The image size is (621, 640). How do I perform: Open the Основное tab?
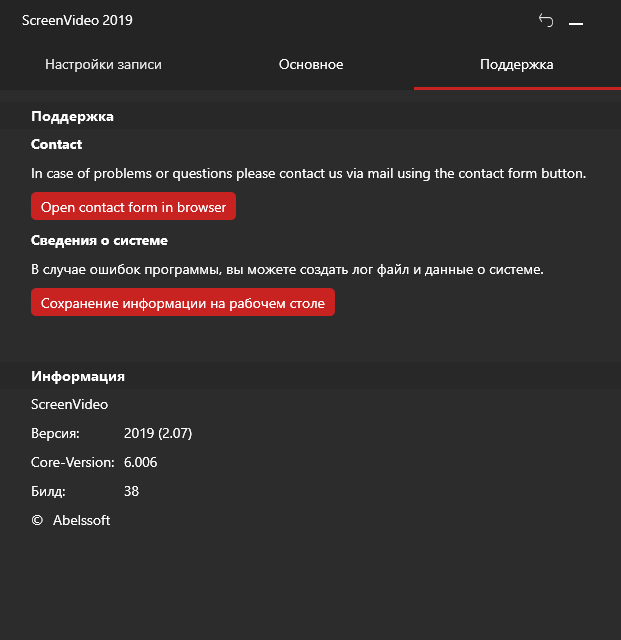[310, 64]
